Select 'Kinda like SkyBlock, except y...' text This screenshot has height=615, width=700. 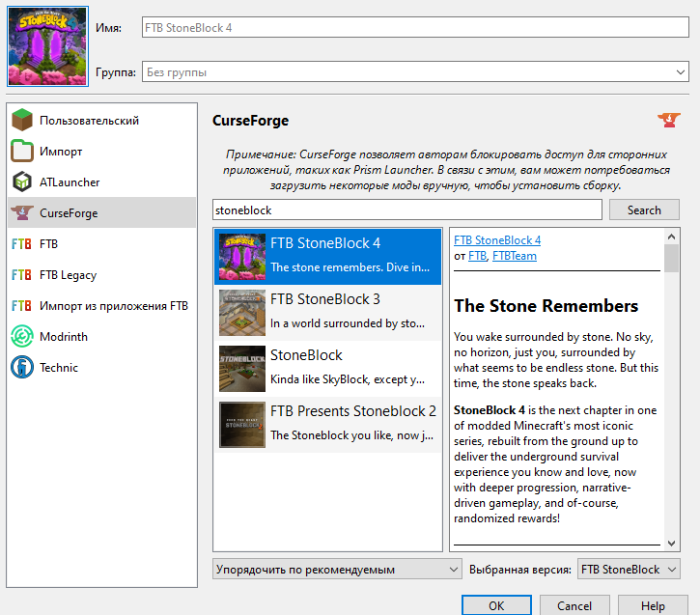coord(348,379)
